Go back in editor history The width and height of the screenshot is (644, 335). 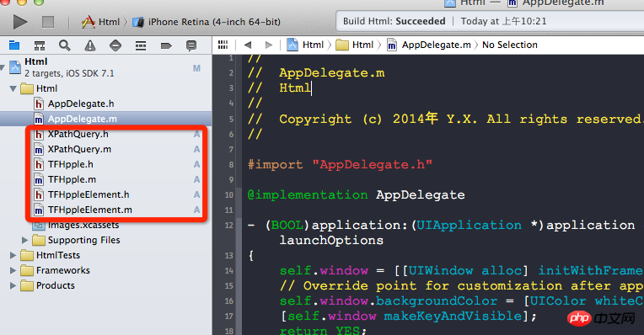click(x=248, y=45)
